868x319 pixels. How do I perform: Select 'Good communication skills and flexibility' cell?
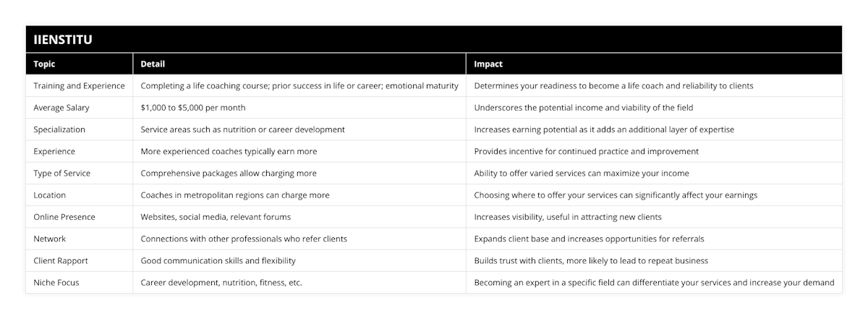(218, 260)
